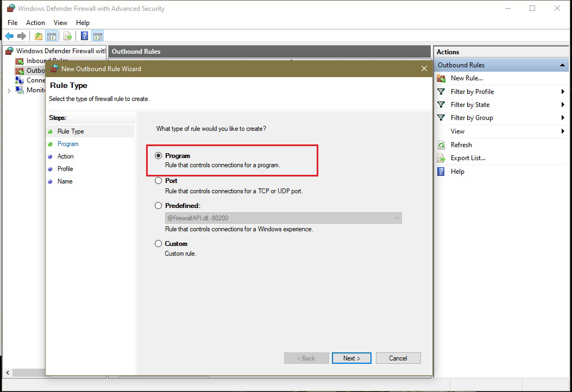Click the Up one level folder icon

(x=39, y=36)
